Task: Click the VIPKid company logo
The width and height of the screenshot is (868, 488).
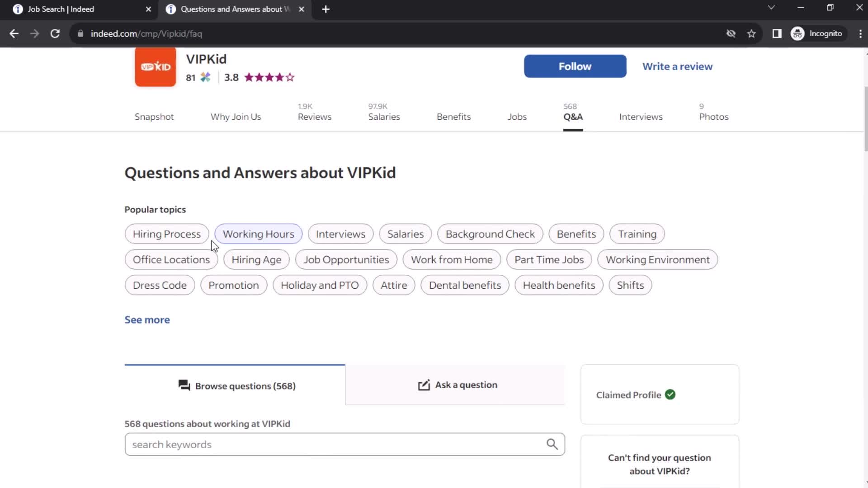Action: (155, 67)
